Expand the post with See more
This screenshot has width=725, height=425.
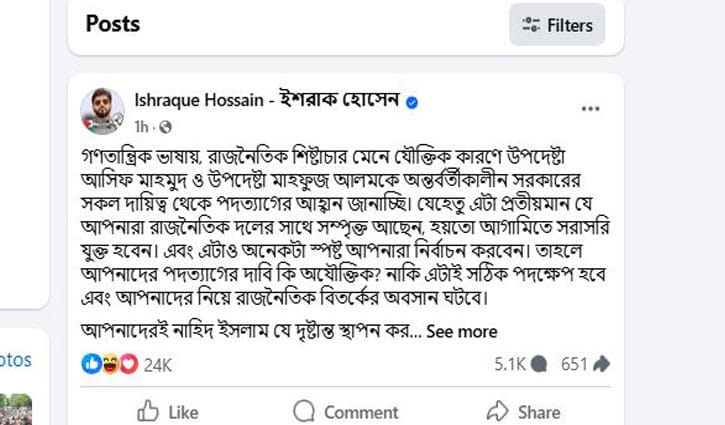pyautogui.click(x=461, y=332)
